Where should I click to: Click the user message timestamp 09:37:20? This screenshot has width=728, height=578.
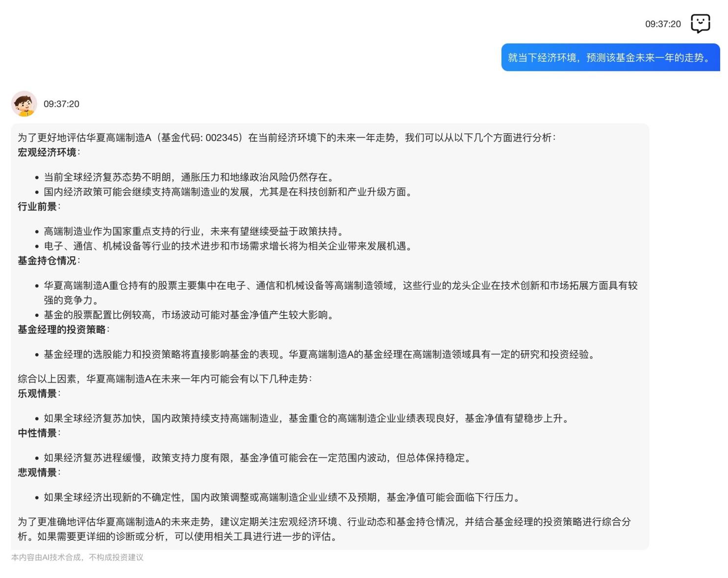click(663, 24)
